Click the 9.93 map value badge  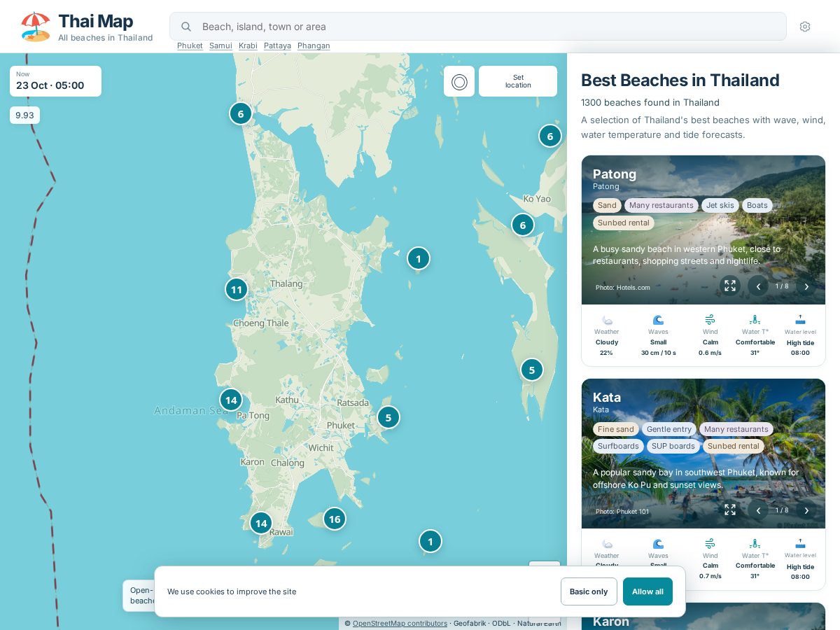pos(24,115)
